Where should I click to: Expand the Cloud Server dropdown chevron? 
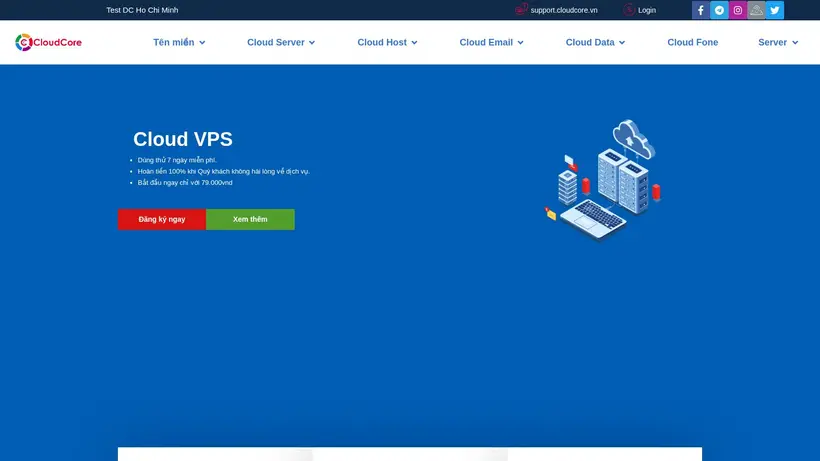[x=312, y=43]
